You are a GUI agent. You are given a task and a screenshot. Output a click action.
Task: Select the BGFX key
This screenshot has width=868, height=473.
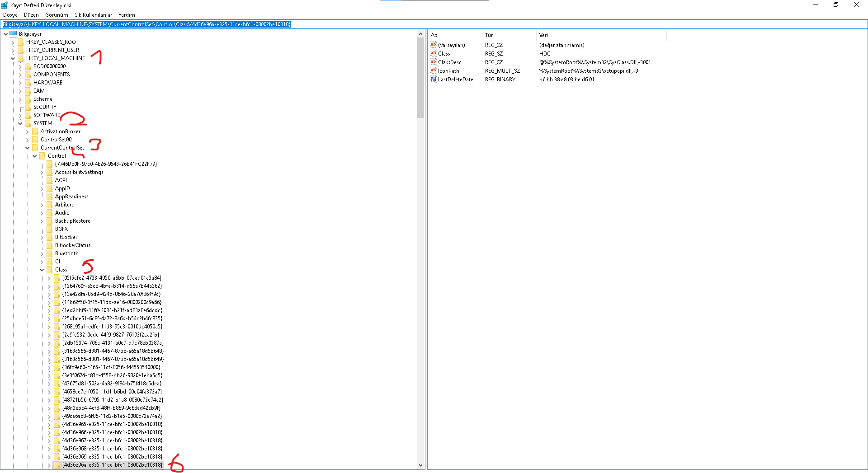(x=61, y=229)
